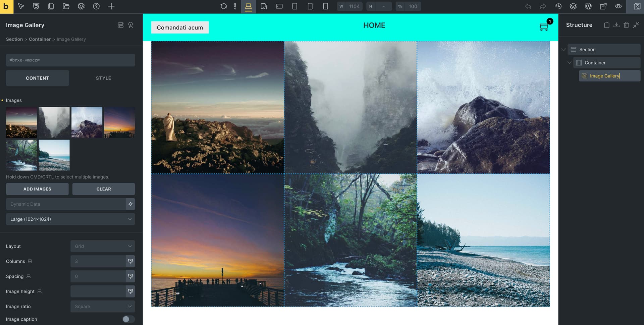Select the laptop breakpoint icon with cursor
The height and width of the screenshot is (325, 644).
(x=264, y=6)
